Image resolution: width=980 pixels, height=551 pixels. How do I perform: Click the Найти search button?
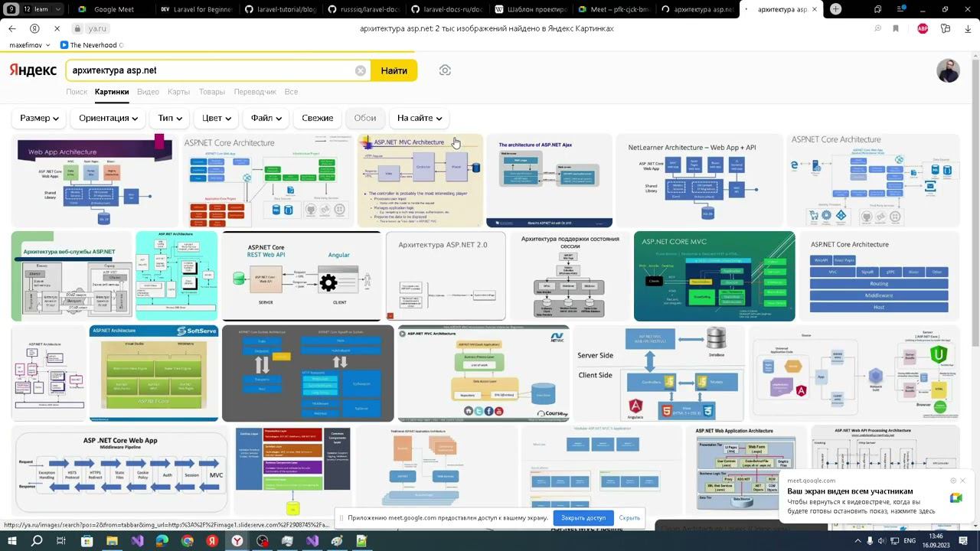(x=394, y=70)
